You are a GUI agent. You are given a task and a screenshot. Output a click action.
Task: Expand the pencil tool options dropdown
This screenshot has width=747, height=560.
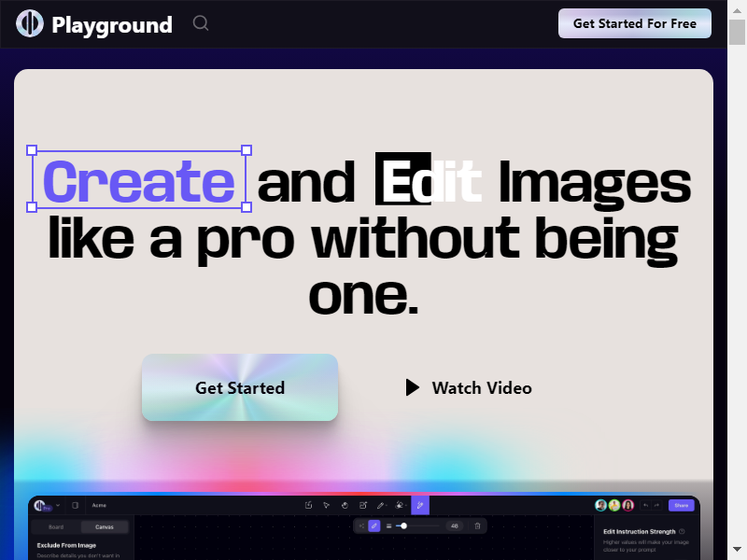tap(387, 505)
